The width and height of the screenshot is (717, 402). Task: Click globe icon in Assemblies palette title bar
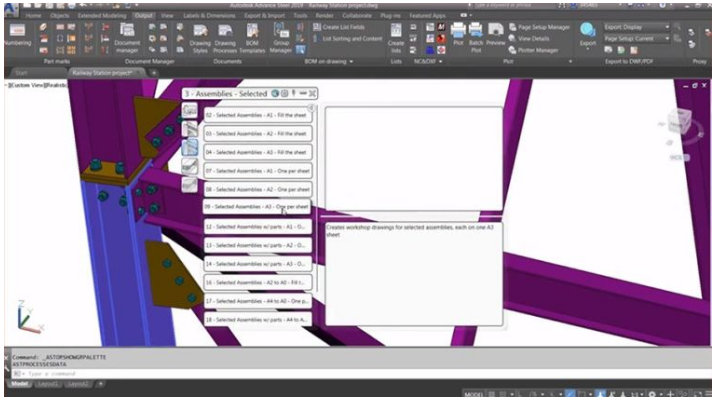(x=275, y=93)
